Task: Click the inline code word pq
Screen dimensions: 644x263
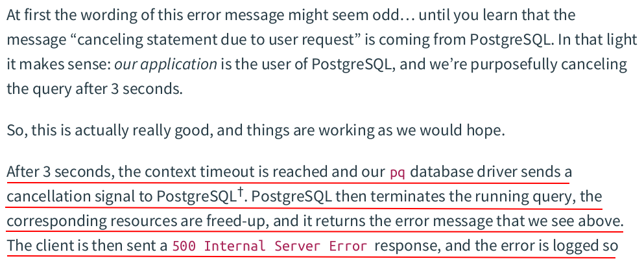Action: click(x=397, y=173)
